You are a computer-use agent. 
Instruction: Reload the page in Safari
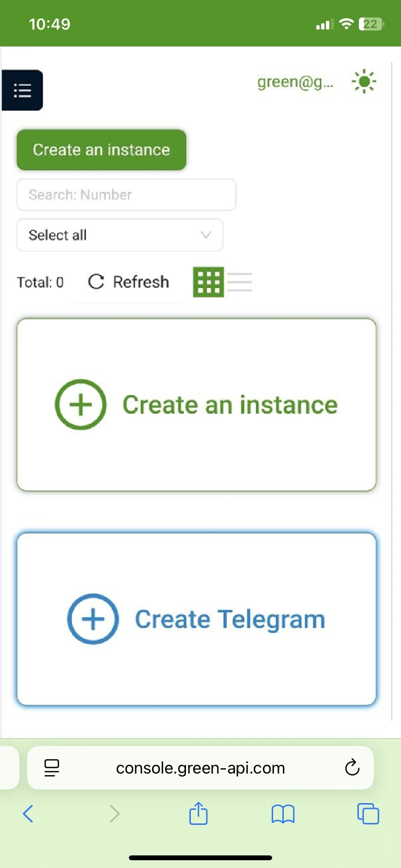(352, 768)
